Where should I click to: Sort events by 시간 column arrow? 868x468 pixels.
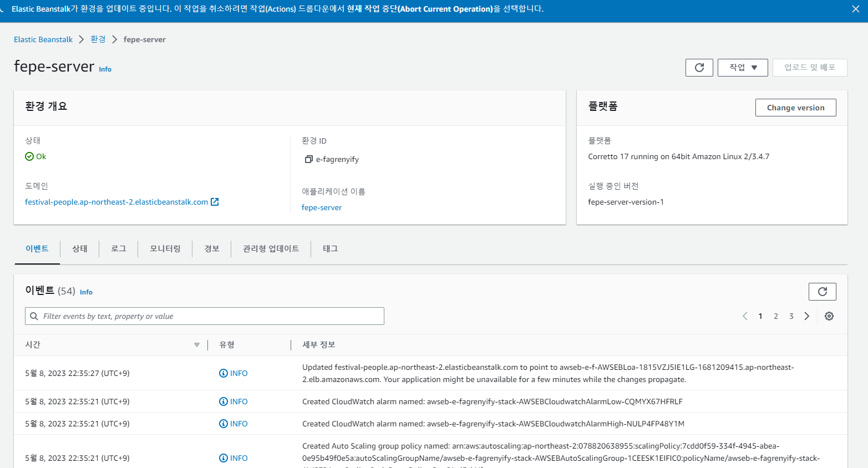197,345
